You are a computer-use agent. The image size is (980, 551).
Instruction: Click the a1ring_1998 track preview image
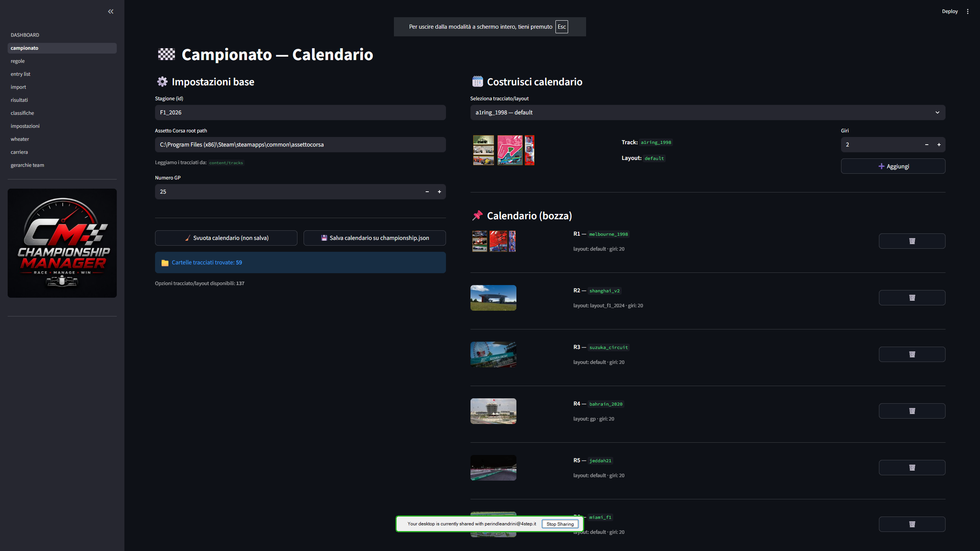[x=503, y=150]
